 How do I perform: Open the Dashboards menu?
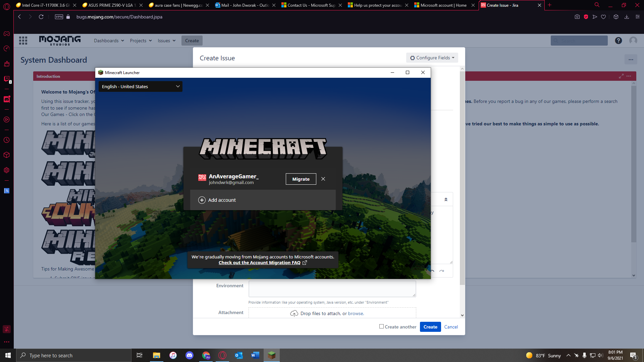coord(109,41)
